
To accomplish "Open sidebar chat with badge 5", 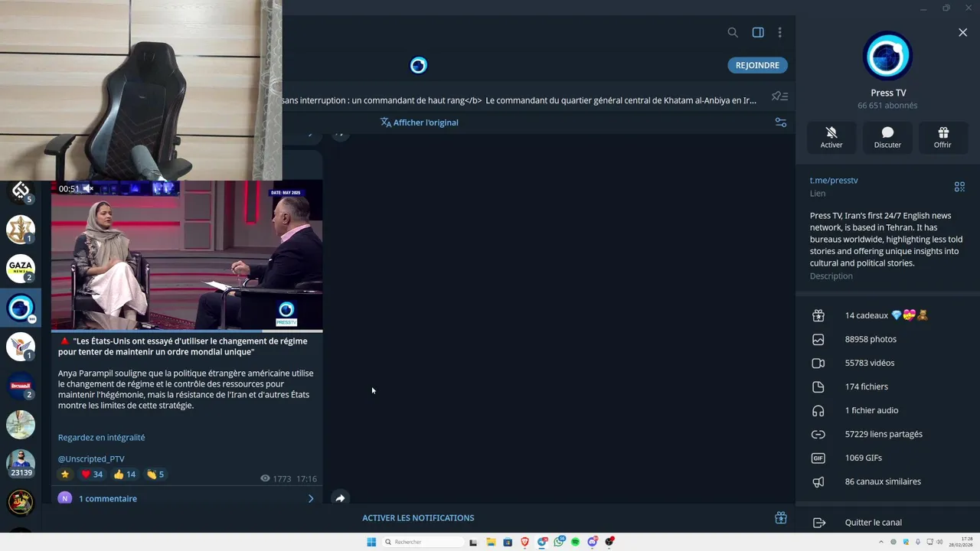I will pyautogui.click(x=21, y=191).
